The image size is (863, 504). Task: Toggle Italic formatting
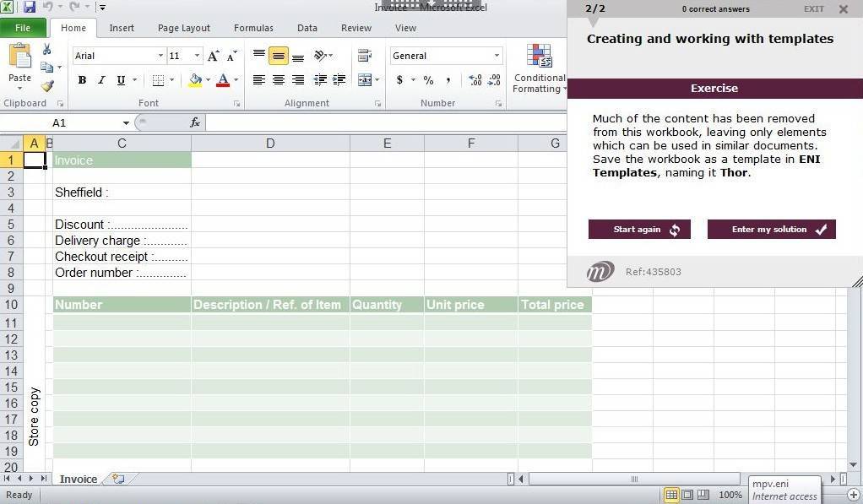[101, 80]
